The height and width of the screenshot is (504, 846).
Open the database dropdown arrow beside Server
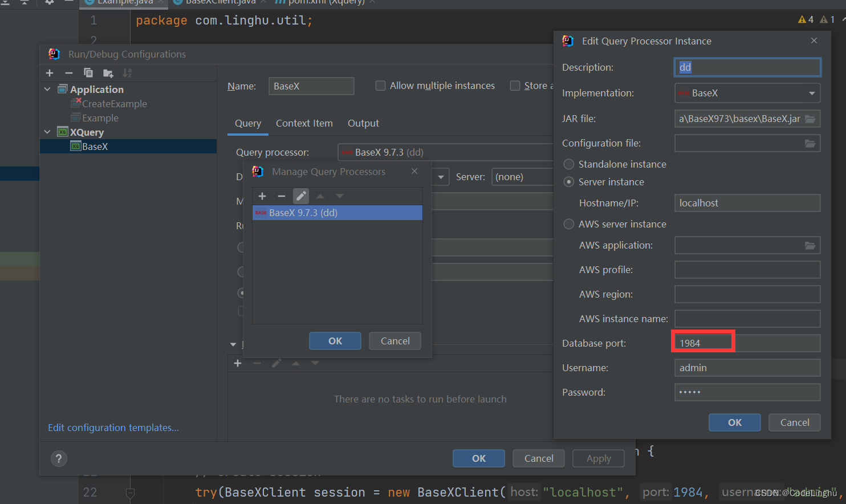(x=441, y=177)
